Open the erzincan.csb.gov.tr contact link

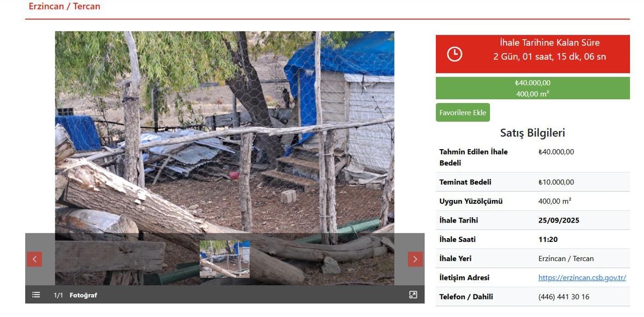582,277
